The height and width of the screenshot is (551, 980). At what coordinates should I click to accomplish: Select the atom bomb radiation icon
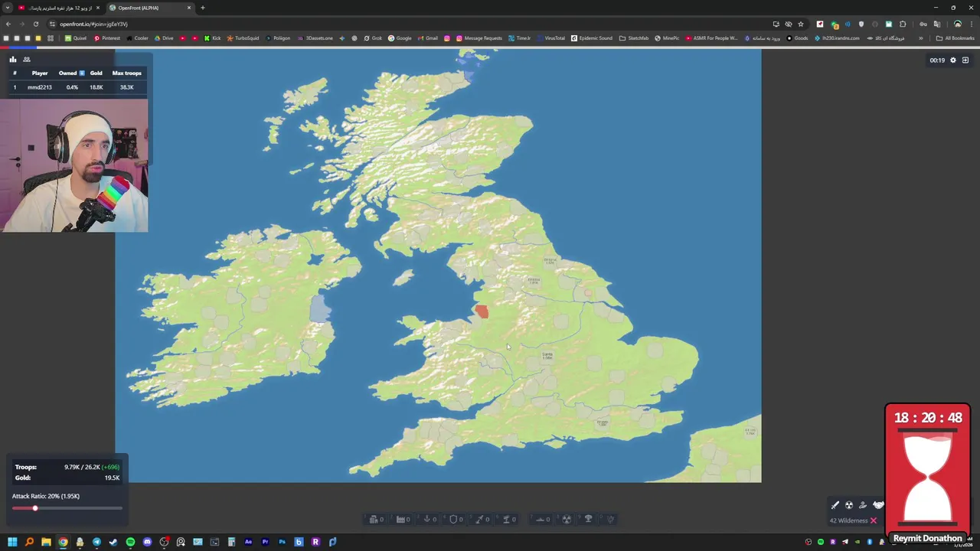[567, 519]
